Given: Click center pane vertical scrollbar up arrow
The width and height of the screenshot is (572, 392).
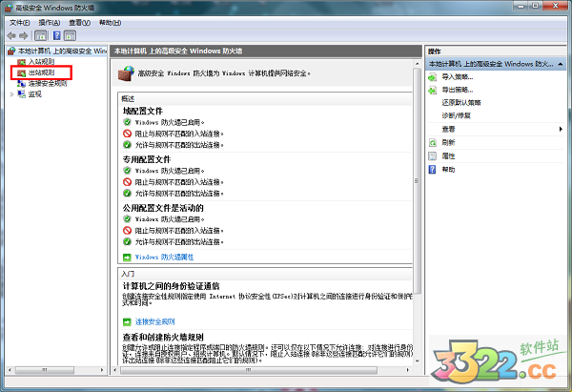Looking at the screenshot, I should coord(417,64).
